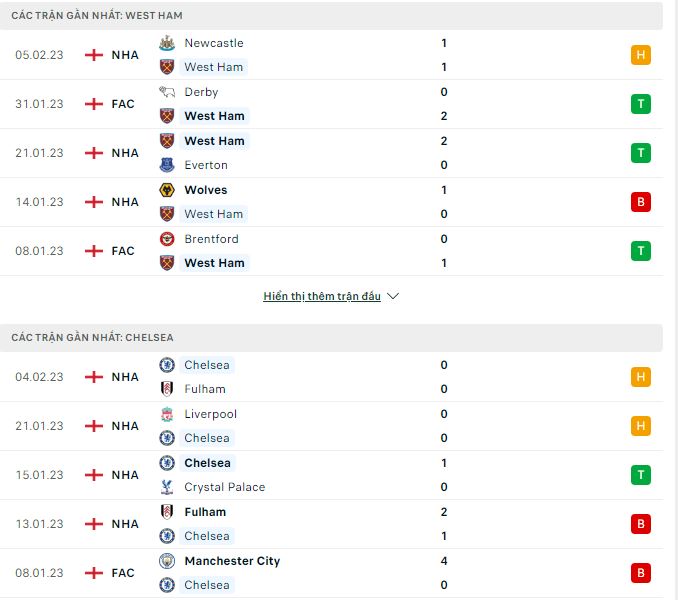Screen dimensions: 678x600
Task: Click the Manchester City crest icon
Action: tap(167, 561)
